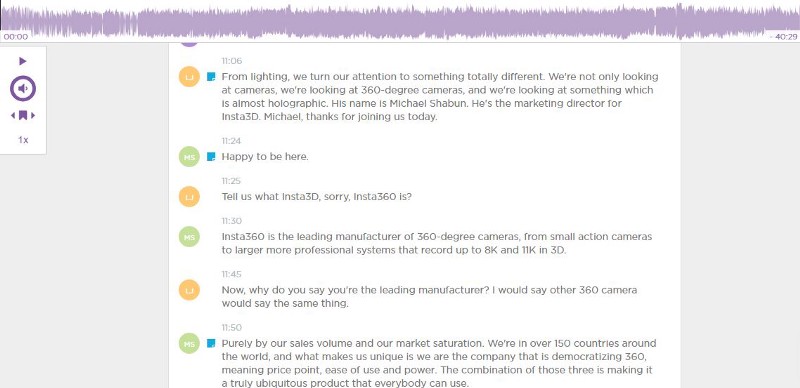This screenshot has height=388, width=800.
Task: Select the MS speaker avatar at 11:24
Action: [189, 157]
